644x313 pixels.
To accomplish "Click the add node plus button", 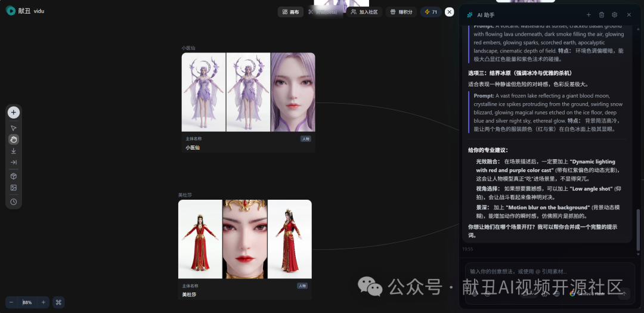I will point(14,112).
